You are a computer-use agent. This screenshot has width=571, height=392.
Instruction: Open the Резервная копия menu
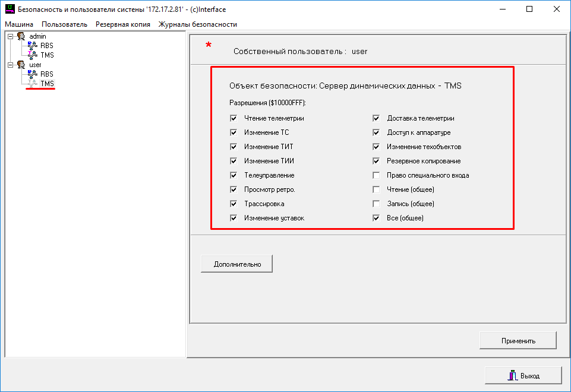point(122,24)
